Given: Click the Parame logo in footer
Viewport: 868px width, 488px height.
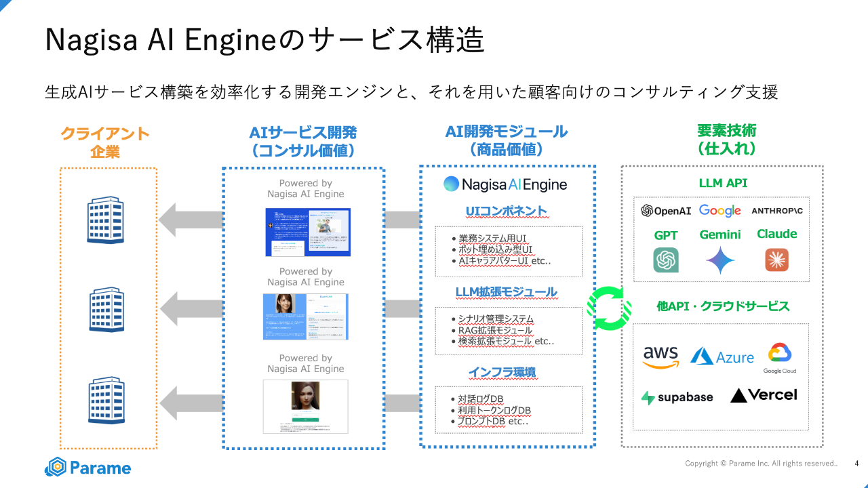Looking at the screenshot, I should pyautogui.click(x=88, y=468).
